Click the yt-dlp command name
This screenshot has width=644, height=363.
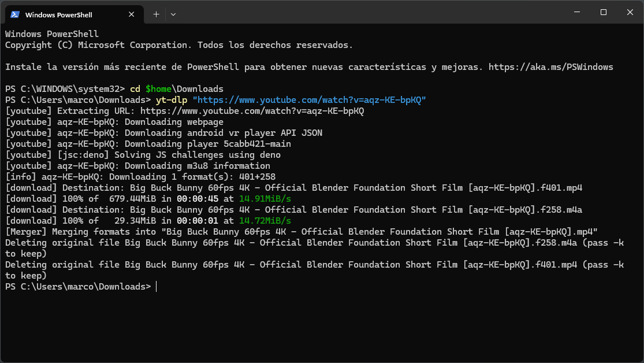tap(172, 100)
